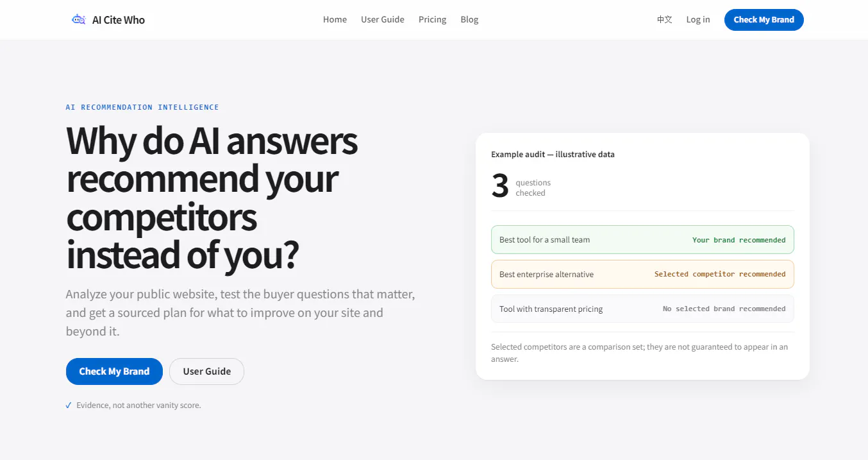Screen dimensions: 868x460
Task: Click the 'AI RECOMMENDATION INTELLIGENCE' label
Action: coord(142,107)
